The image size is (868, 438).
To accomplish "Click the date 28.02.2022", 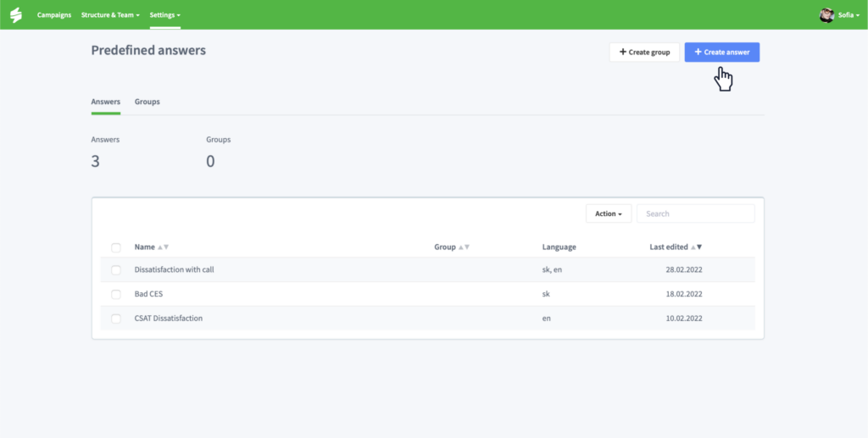I will (684, 270).
